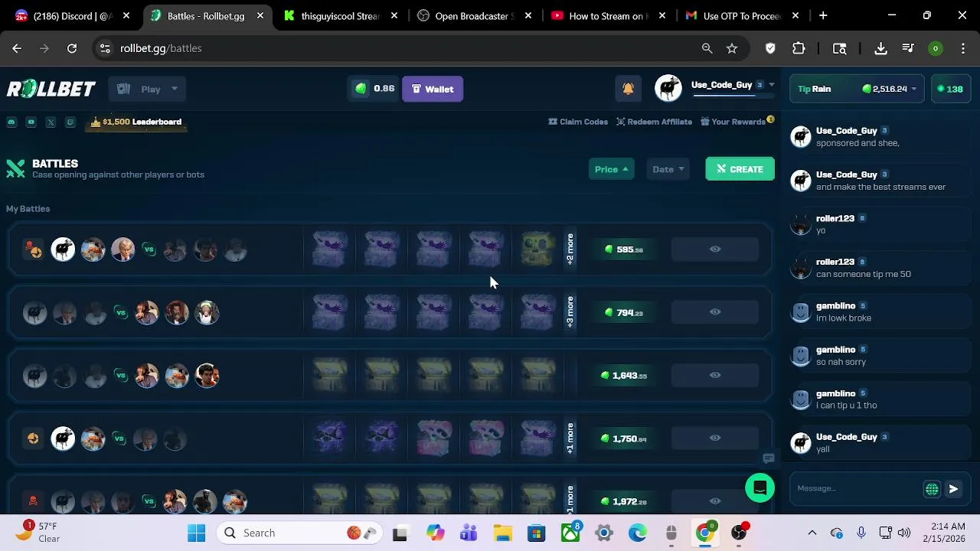Open Redeem Affiliate link
980x551 pixels.
pos(655,122)
